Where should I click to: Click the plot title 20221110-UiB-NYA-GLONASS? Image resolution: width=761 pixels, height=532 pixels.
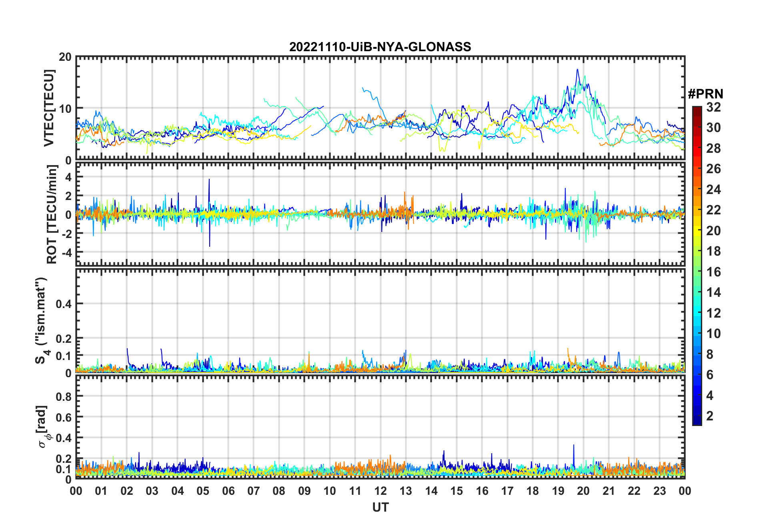(380, 47)
